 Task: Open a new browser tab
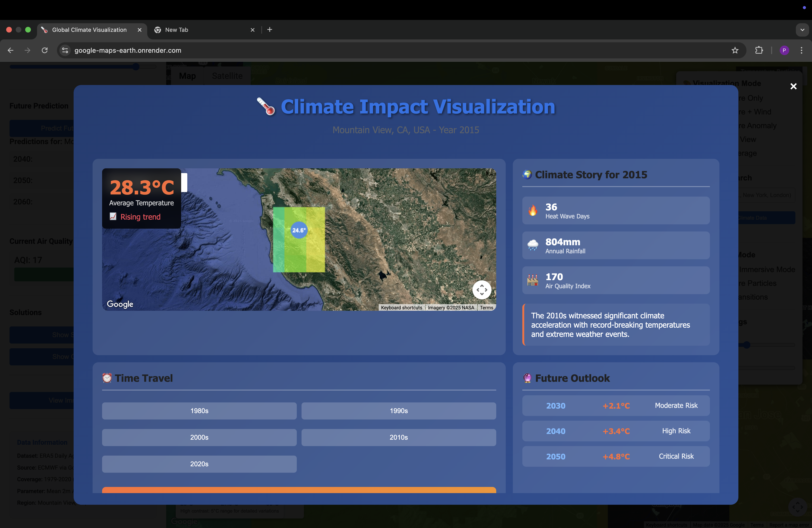(269, 30)
